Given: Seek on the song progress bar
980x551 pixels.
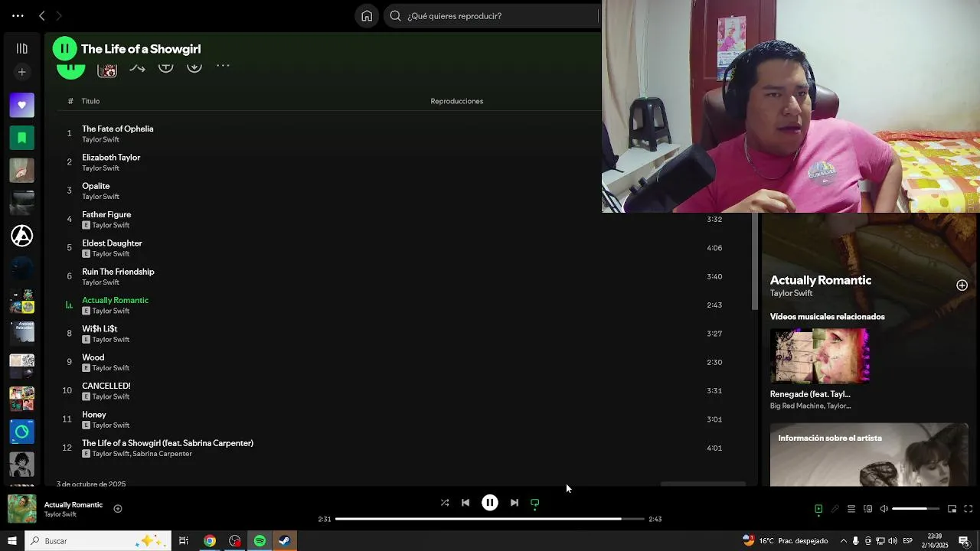Looking at the screenshot, I should tap(490, 519).
